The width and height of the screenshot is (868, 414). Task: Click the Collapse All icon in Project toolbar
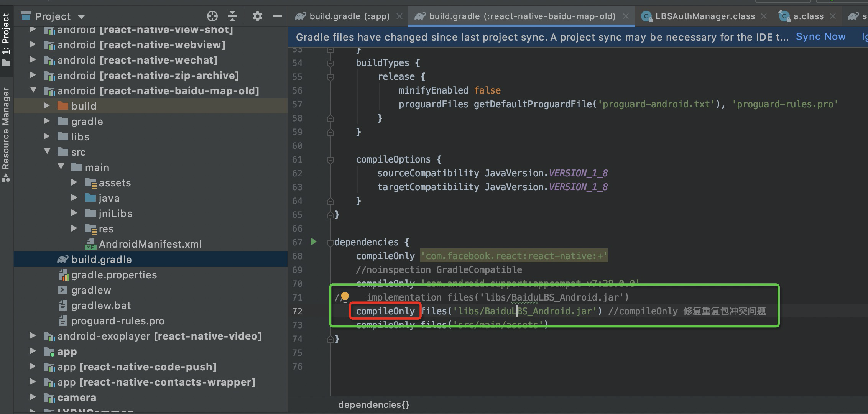click(x=232, y=16)
